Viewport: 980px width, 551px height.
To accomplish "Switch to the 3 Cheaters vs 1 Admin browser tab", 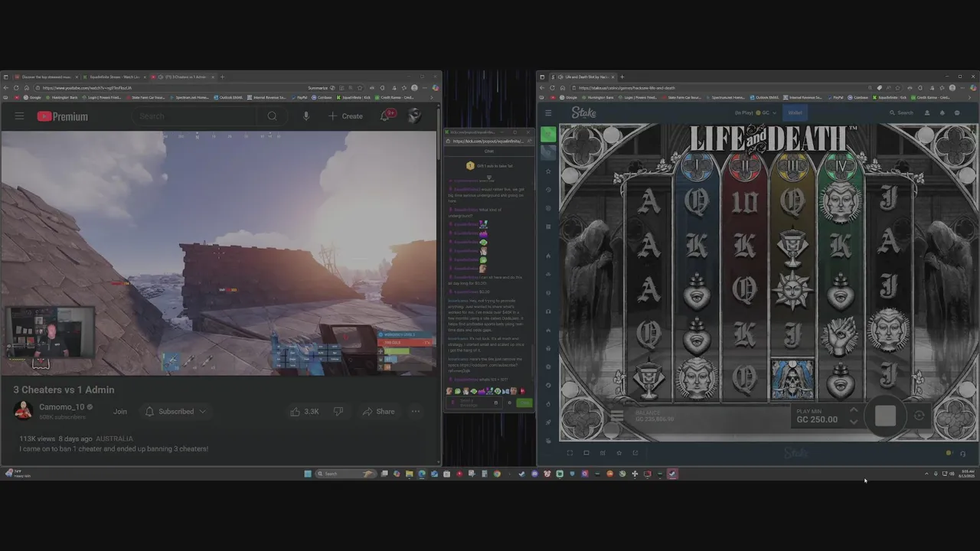I will pyautogui.click(x=184, y=77).
